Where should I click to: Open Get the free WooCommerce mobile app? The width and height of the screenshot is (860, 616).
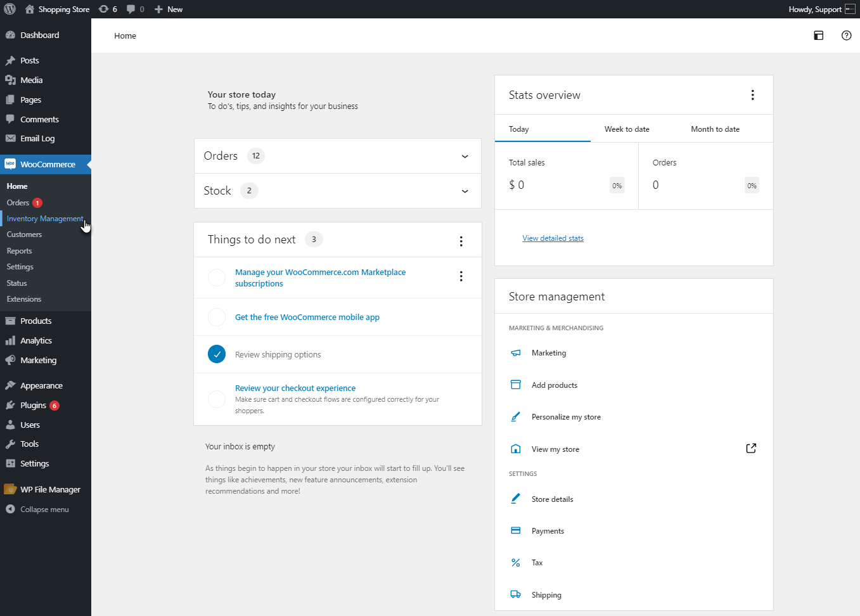(x=307, y=317)
